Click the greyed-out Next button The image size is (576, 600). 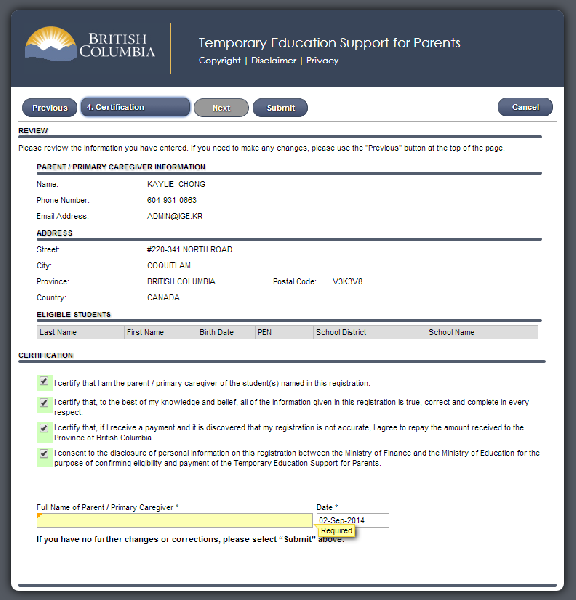tap(221, 108)
